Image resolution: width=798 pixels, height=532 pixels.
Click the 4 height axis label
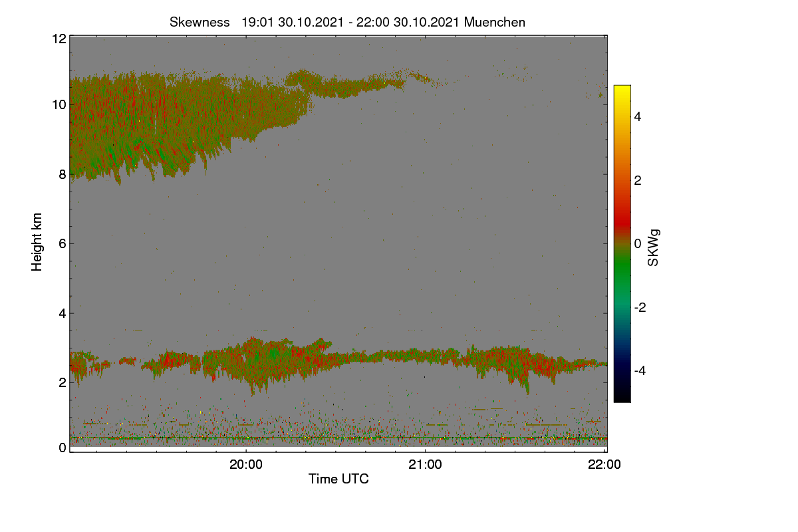coord(63,313)
